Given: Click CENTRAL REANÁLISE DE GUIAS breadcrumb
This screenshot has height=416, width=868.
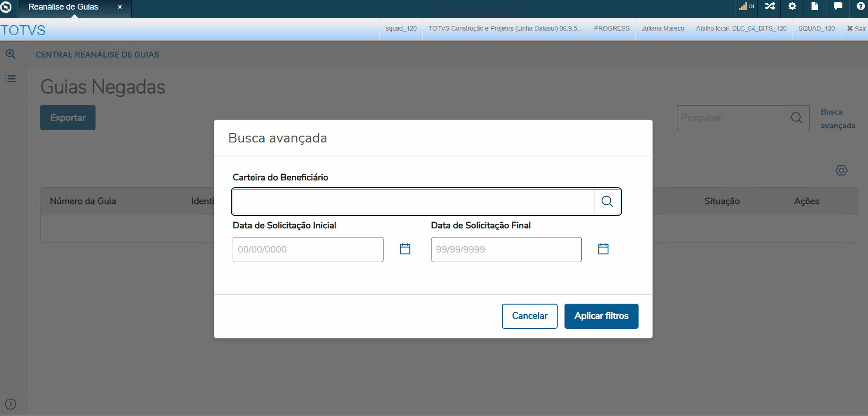Looking at the screenshot, I should [97, 55].
